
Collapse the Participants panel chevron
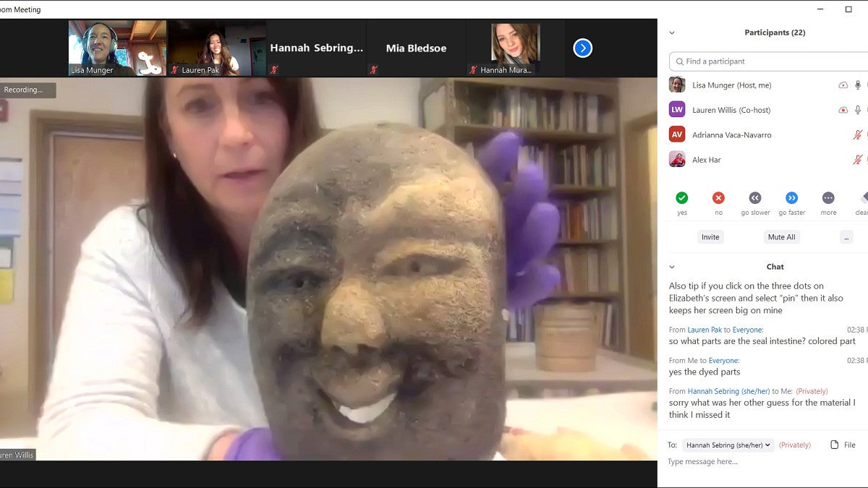point(672,33)
